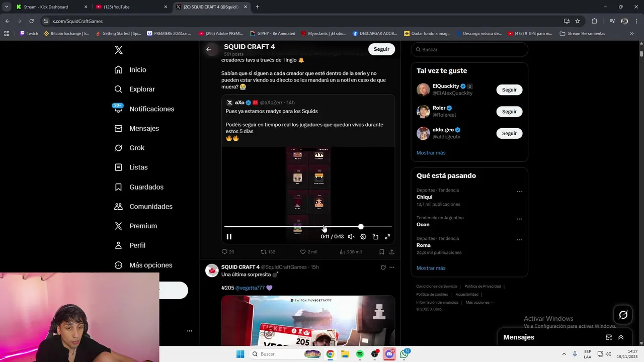Image resolution: width=644 pixels, height=362 pixels.
Task: Pause the video in the post
Action: pos(229,237)
